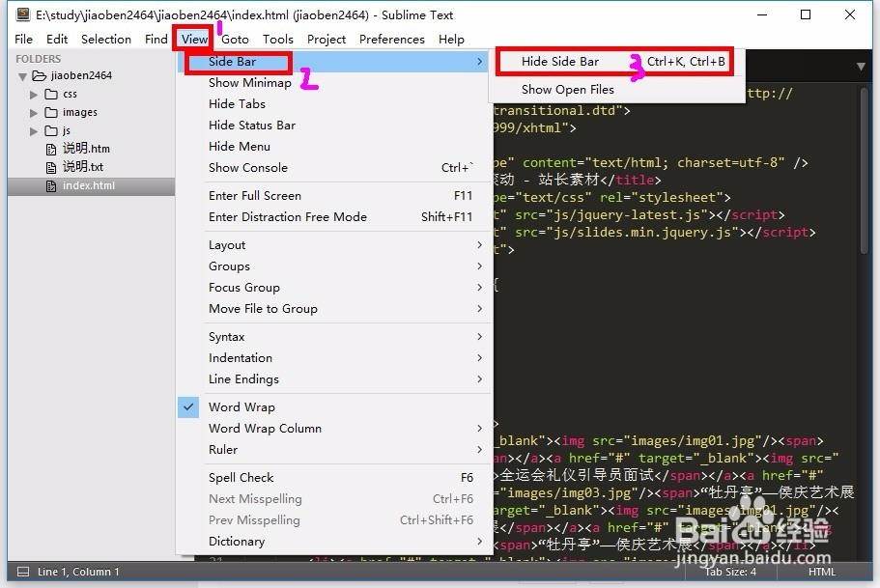Viewport: 880px width, 588px height.
Task: Open the Syntax submenu
Action: pos(335,337)
